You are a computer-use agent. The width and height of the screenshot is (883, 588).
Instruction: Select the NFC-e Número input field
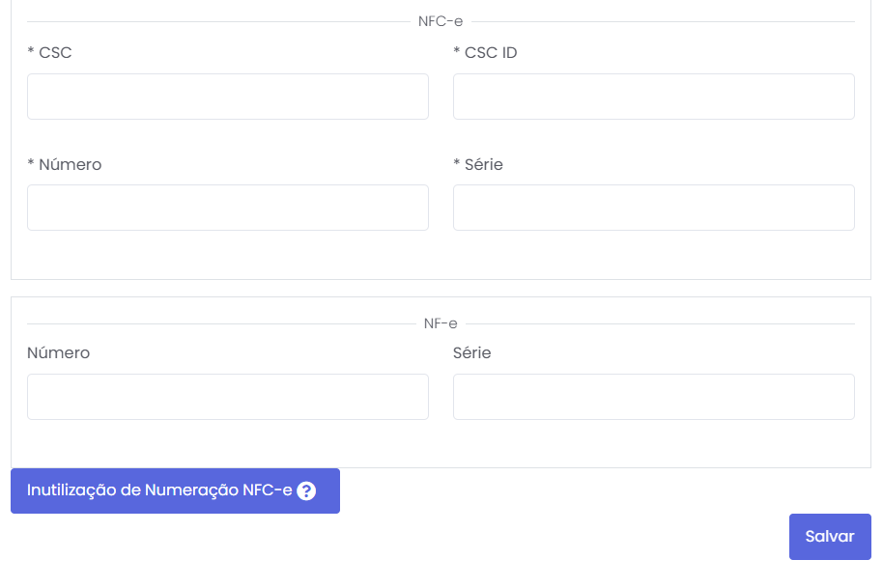[228, 208]
